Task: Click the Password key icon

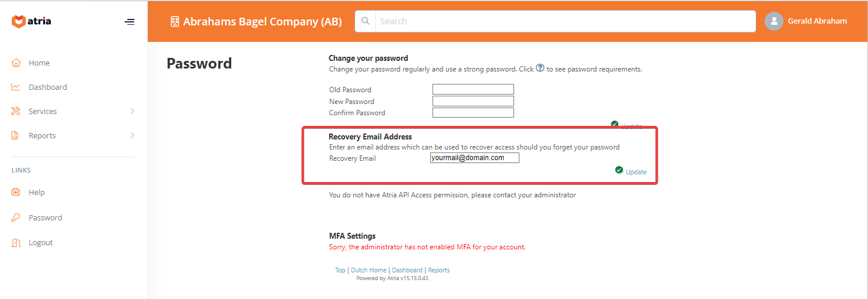Action: [x=16, y=217]
